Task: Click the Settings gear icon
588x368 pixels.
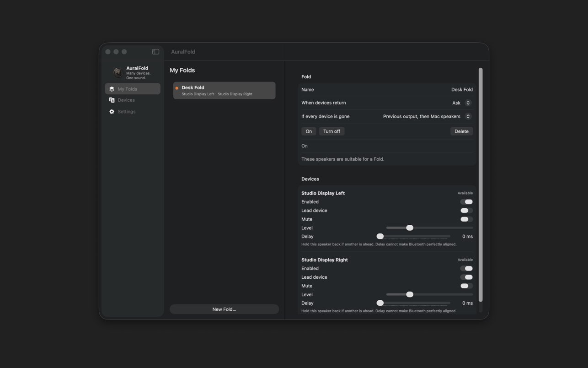Action: (112, 111)
